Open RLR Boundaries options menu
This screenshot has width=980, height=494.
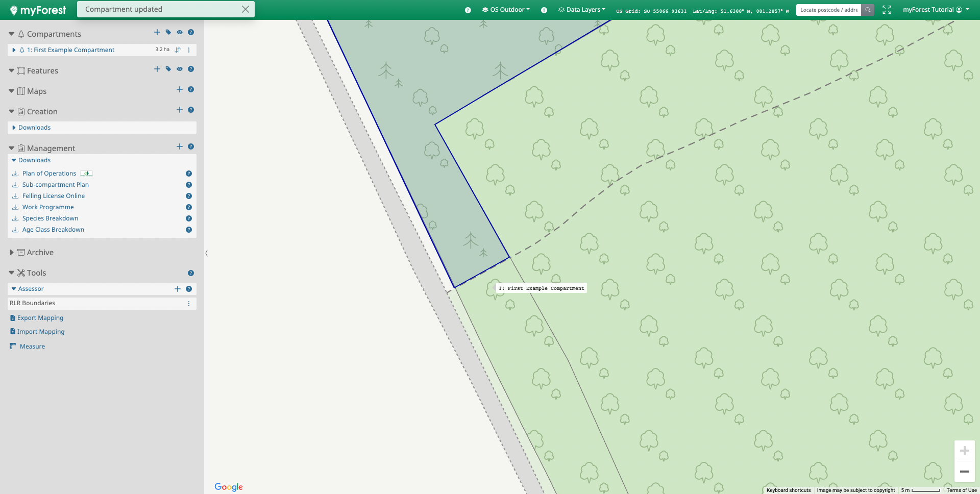coord(189,304)
